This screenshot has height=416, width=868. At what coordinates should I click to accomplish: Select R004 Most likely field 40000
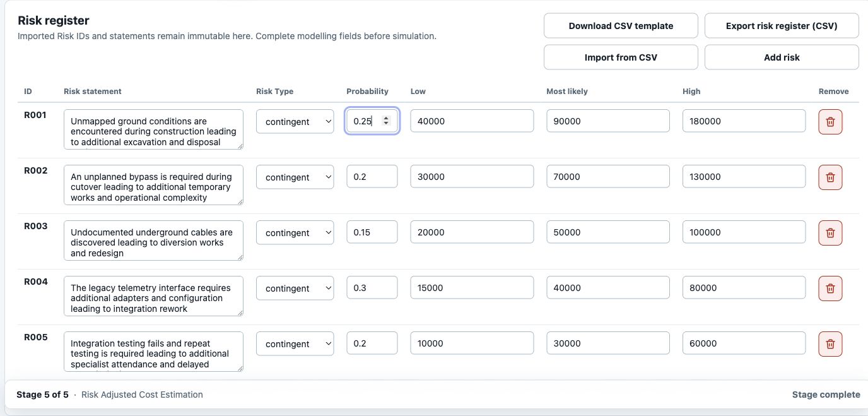click(x=608, y=288)
